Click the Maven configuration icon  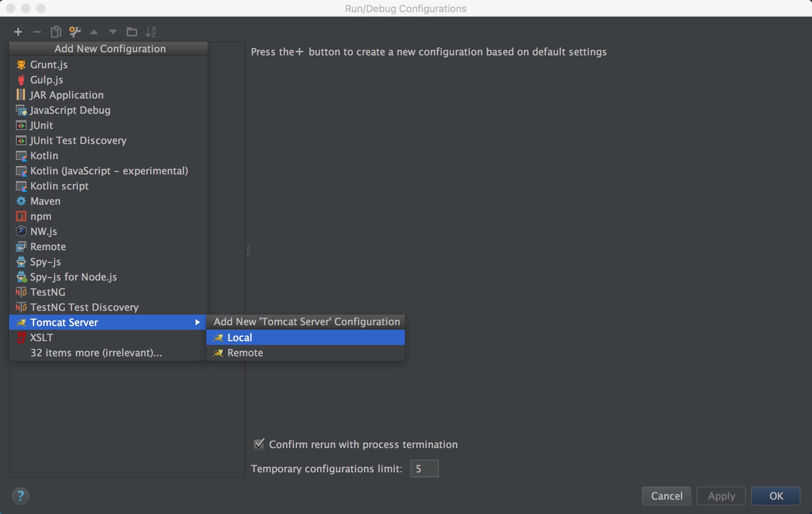coord(21,201)
